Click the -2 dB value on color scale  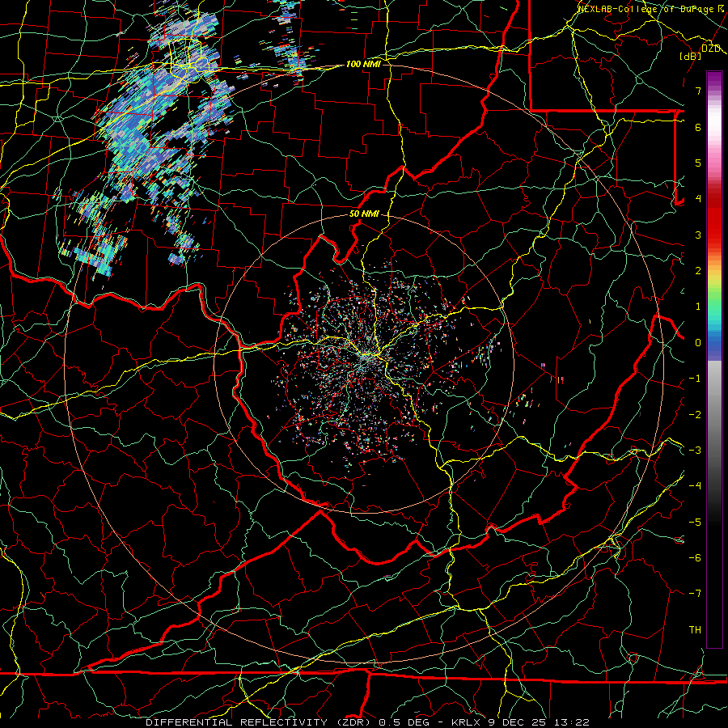point(695,415)
